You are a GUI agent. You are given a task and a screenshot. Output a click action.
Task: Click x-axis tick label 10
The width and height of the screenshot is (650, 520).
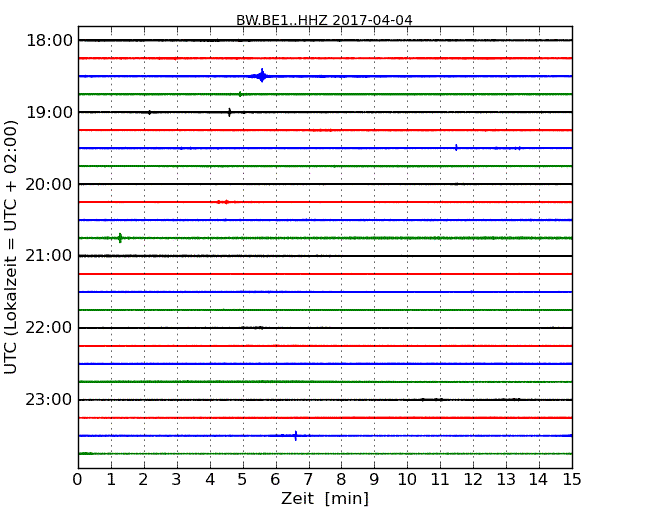point(407,480)
